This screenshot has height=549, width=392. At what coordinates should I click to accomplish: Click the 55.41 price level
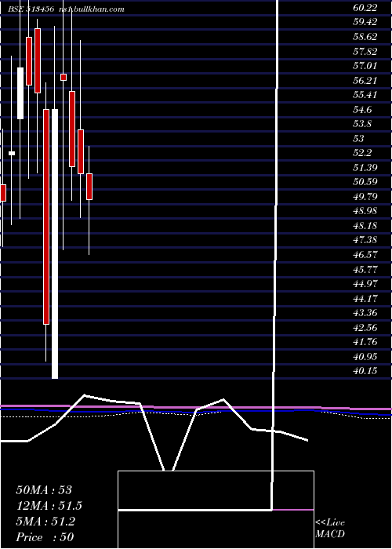[x=365, y=95]
